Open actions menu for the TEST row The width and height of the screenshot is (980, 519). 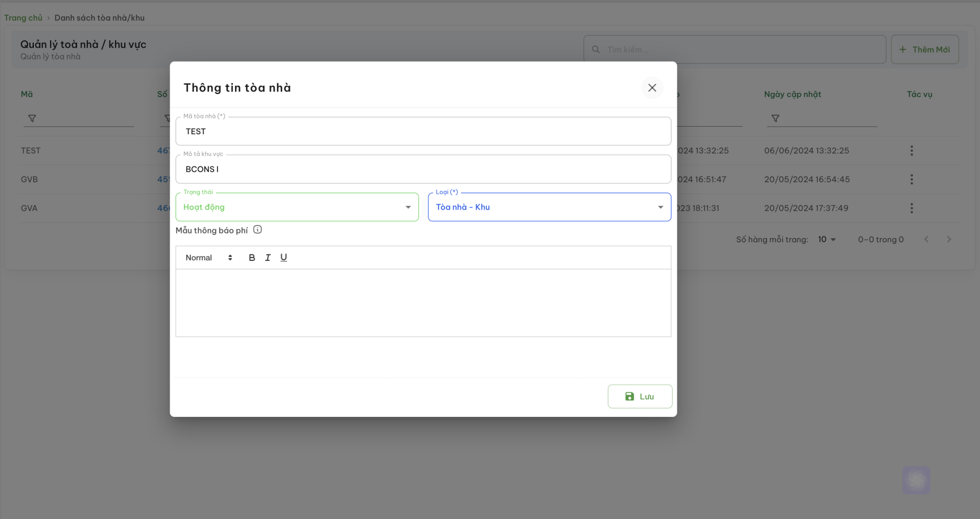[x=912, y=151]
